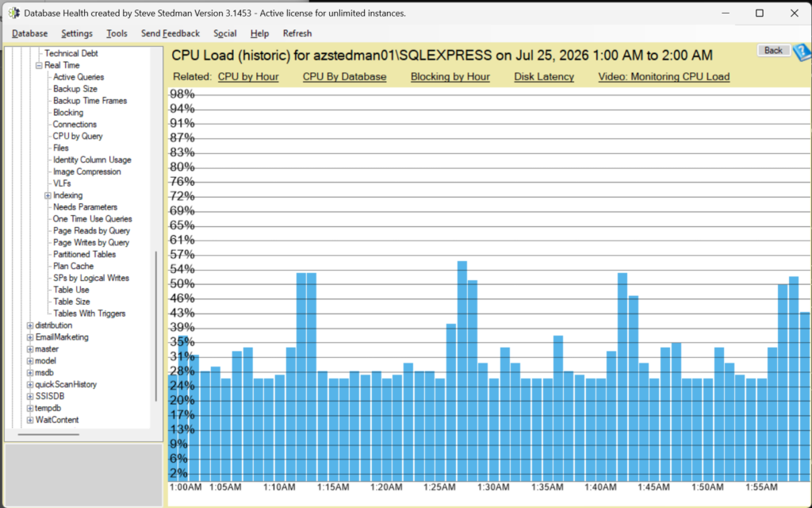This screenshot has width=812, height=508.
Task: Select Active Queries in the tree
Action: (x=79, y=77)
